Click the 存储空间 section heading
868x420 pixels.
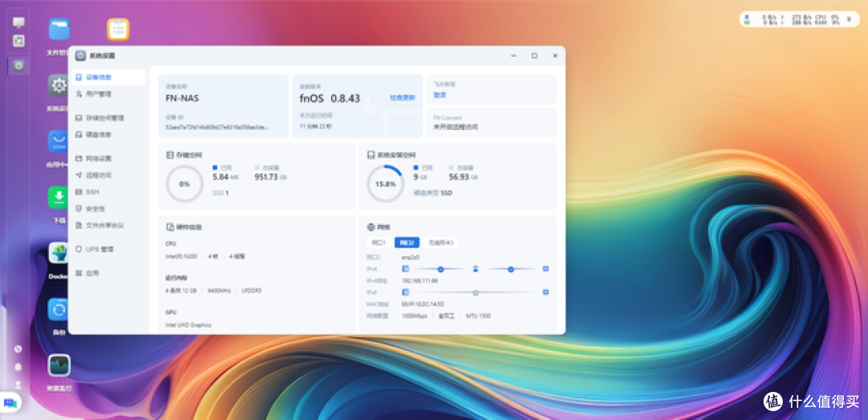tap(189, 156)
